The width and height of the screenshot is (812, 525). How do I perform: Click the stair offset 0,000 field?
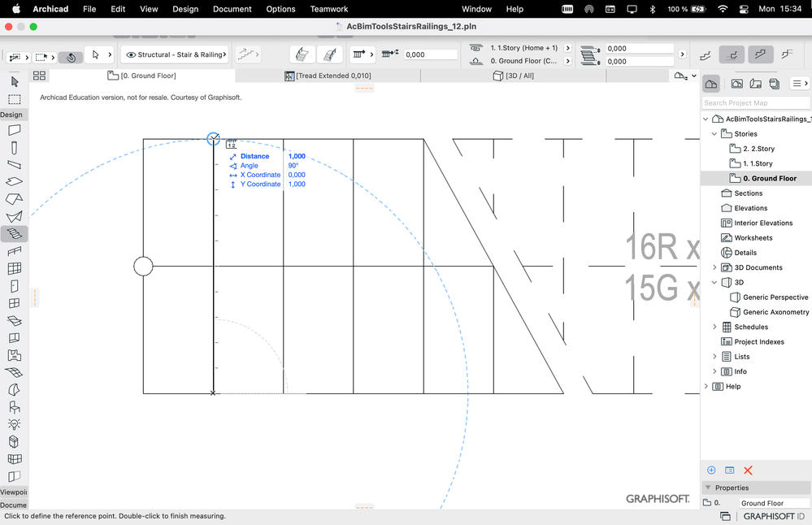click(430, 54)
